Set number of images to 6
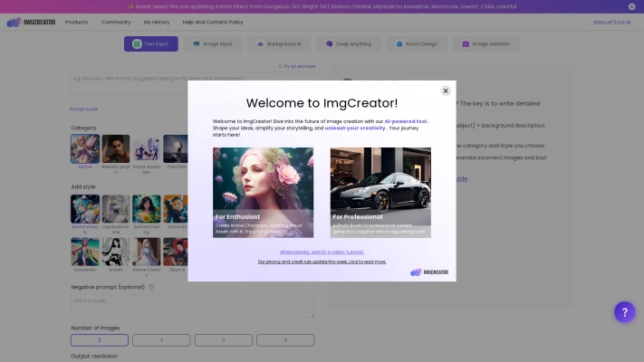Viewport: 644px width, 362px height. (224, 340)
